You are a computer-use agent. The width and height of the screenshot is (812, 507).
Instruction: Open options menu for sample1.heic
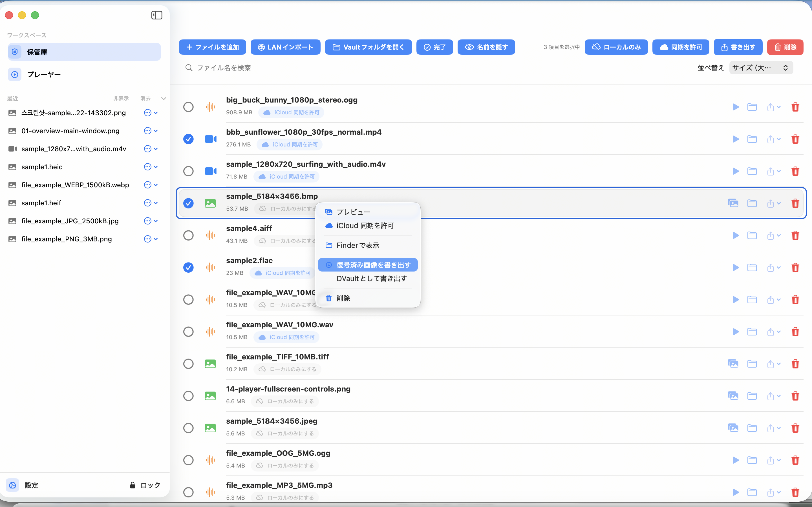148,167
